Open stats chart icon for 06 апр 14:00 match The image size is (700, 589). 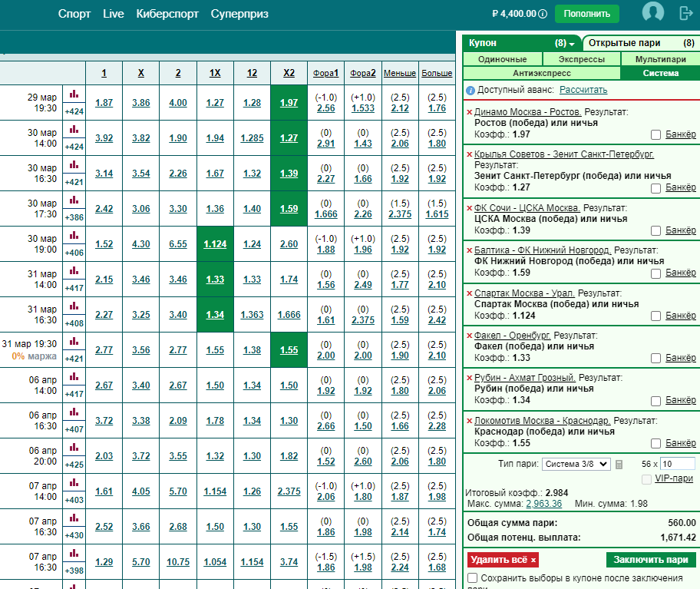click(74, 377)
